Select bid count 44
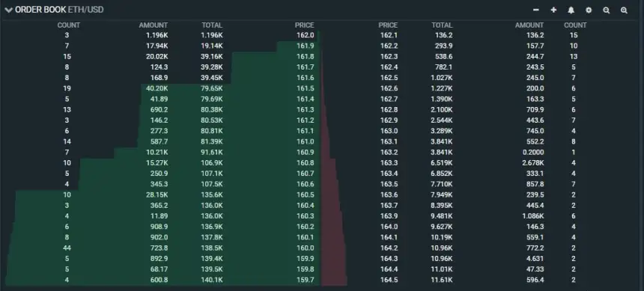This screenshot has height=291, width=644. pos(67,248)
